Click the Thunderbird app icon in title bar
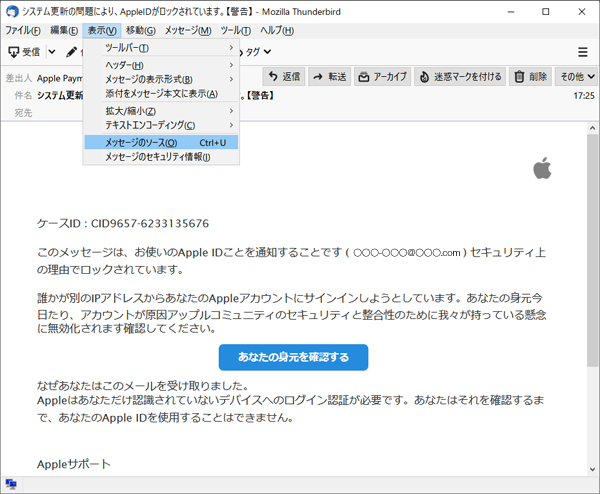 click(x=12, y=11)
